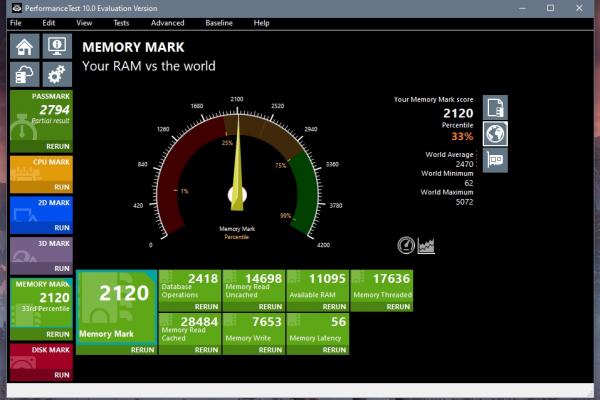
Task: Click the World Maximum 5072 value
Action: tap(464, 202)
